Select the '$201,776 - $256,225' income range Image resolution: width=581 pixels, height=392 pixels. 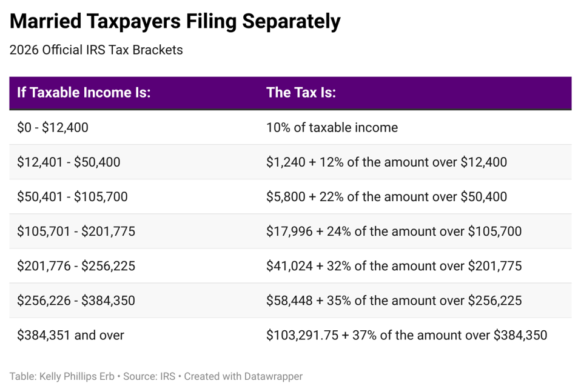76,265
